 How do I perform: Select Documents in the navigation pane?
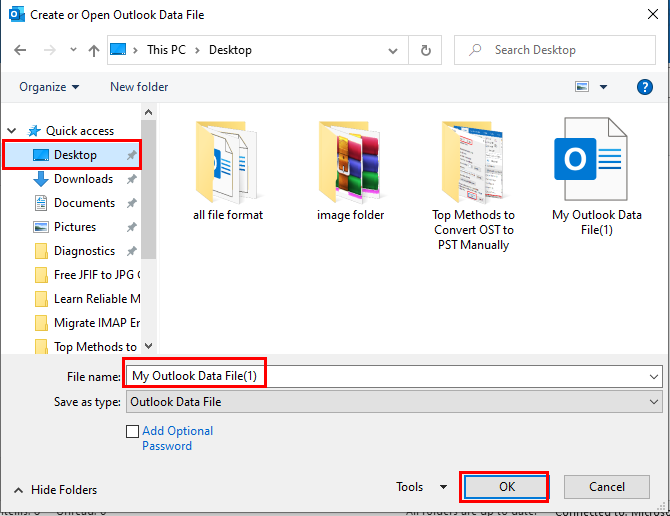[x=84, y=203]
